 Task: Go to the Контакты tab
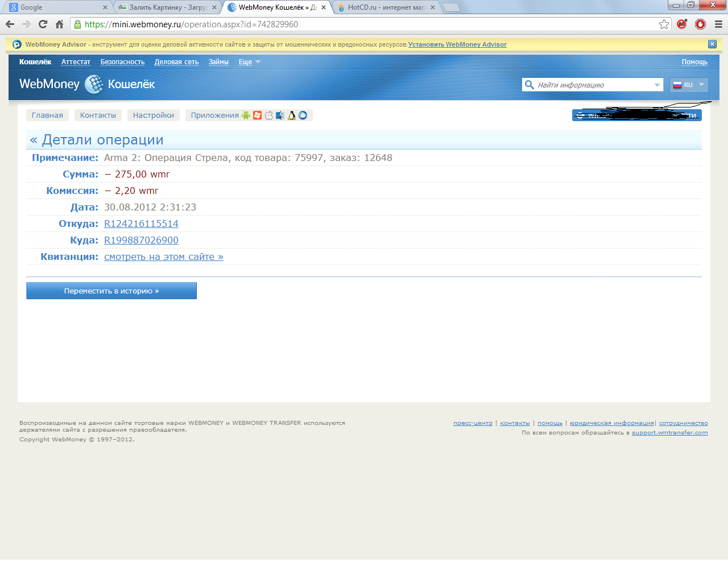point(98,115)
